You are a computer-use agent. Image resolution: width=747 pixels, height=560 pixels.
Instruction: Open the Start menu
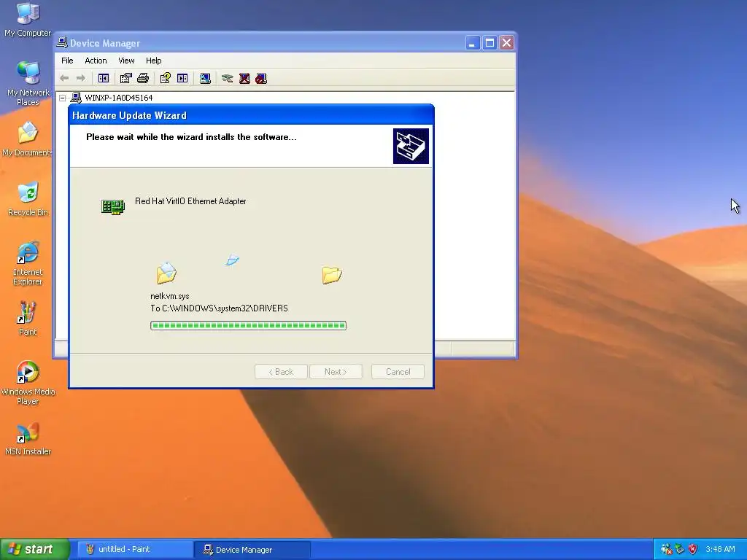[x=35, y=549]
